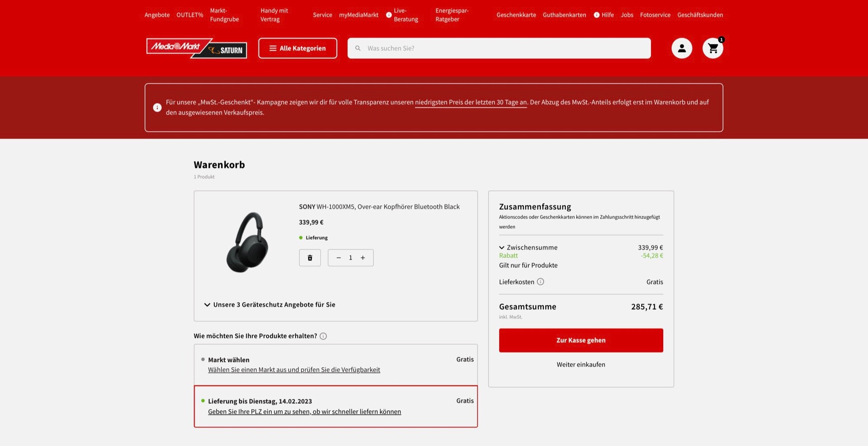Open the user account icon

tap(682, 48)
